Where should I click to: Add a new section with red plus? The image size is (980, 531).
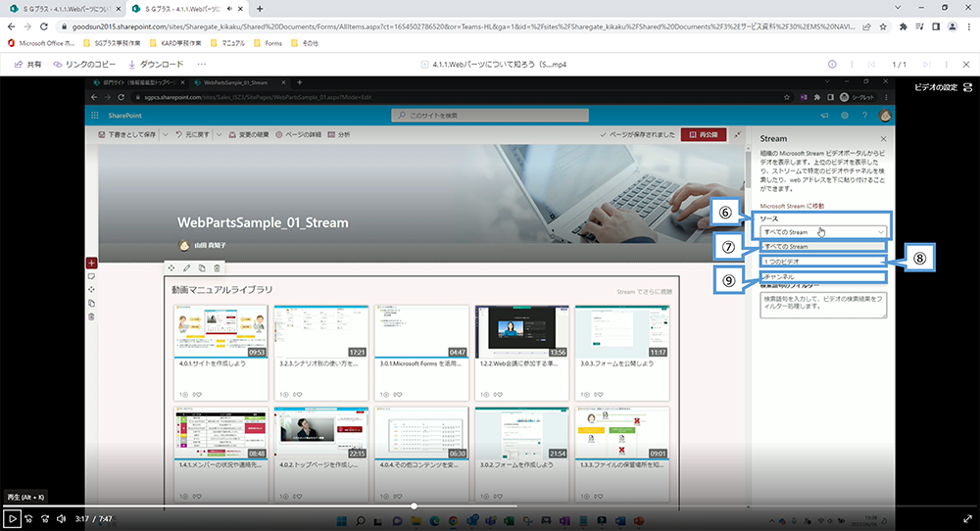[91, 263]
